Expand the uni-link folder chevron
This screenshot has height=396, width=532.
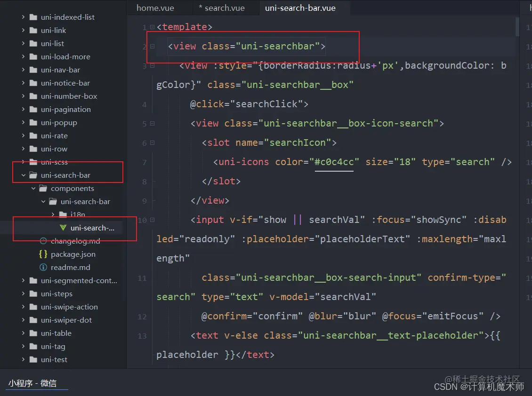click(23, 30)
